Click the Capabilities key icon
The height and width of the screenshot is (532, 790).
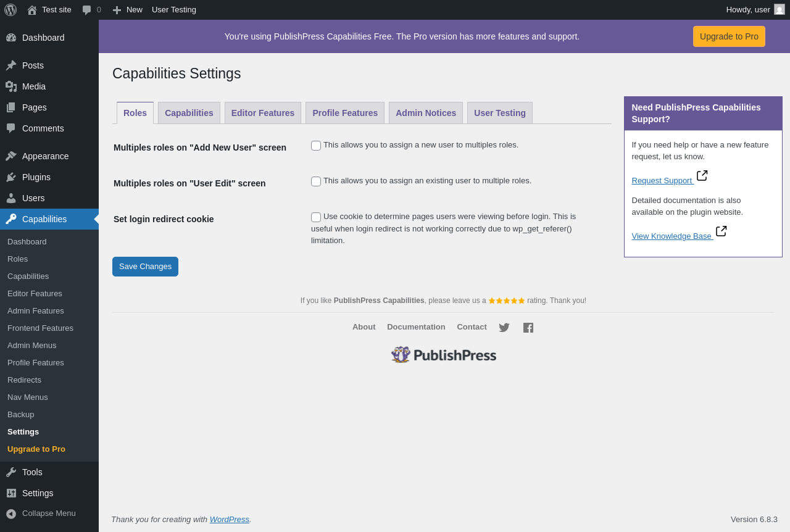(x=11, y=219)
